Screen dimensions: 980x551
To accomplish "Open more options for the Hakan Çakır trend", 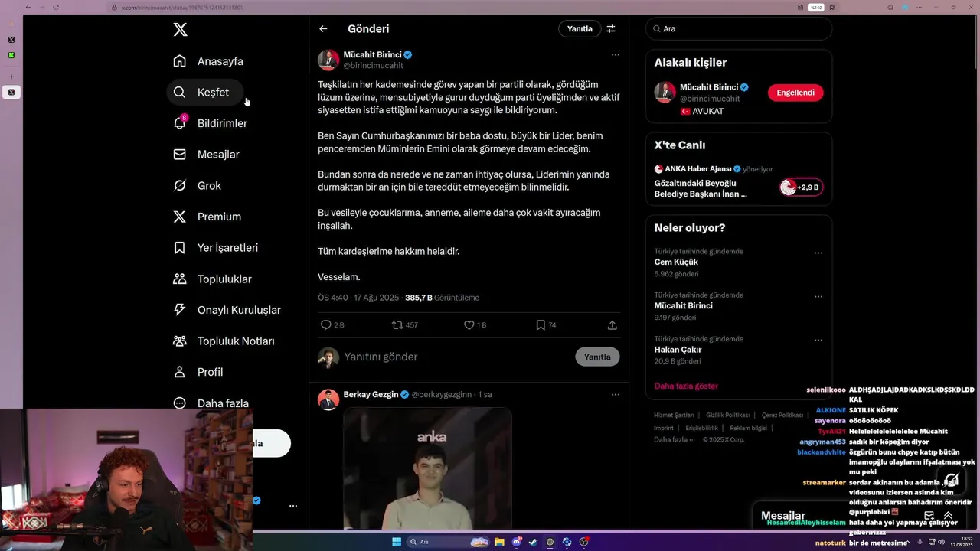I will (818, 340).
